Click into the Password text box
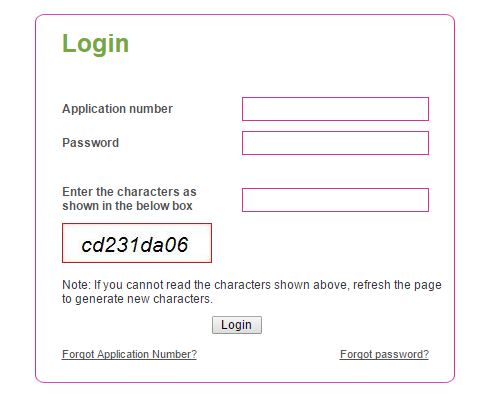Viewport: 492px width, 399px height. click(x=335, y=143)
